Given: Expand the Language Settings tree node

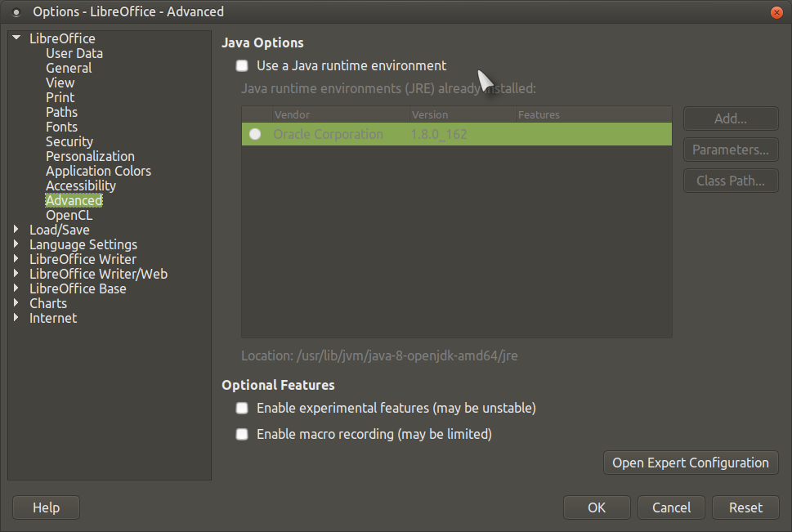Looking at the screenshot, I should 16,244.
